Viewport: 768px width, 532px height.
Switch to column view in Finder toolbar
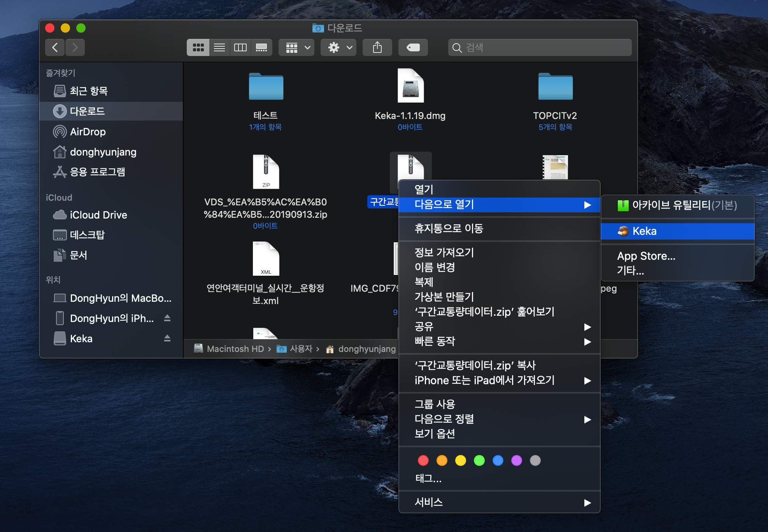click(x=240, y=47)
